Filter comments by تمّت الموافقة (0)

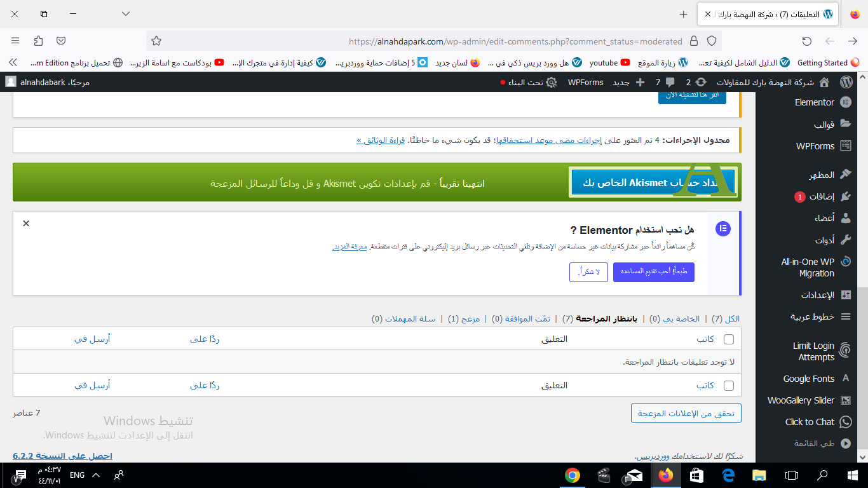(521, 319)
